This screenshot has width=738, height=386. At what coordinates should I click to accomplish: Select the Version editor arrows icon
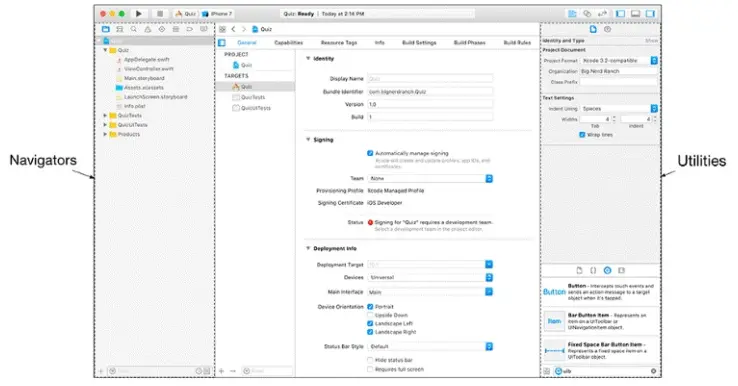tap(602, 14)
